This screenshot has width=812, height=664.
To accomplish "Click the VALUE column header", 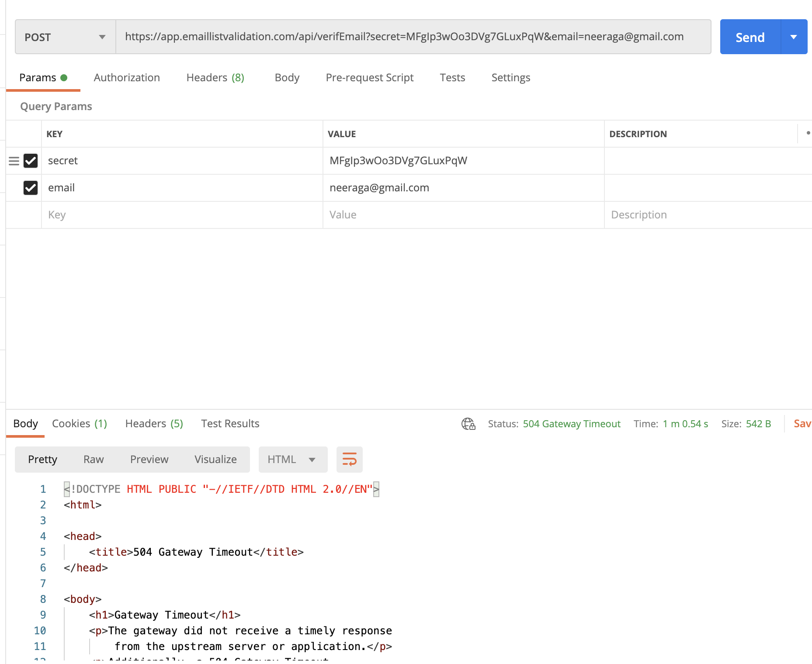I will pos(342,134).
